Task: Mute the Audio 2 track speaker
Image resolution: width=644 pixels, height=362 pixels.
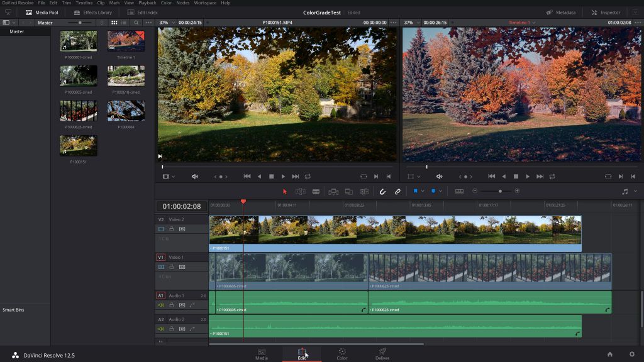Action: [x=161, y=329]
